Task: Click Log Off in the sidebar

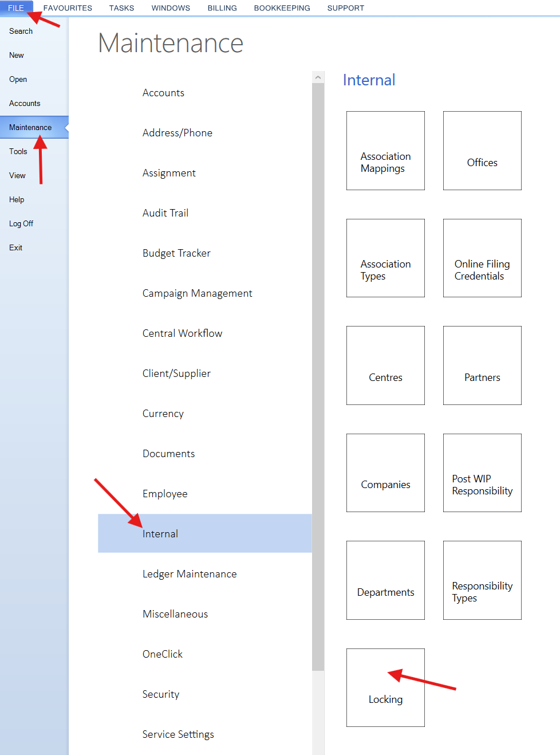Action: [x=21, y=223]
